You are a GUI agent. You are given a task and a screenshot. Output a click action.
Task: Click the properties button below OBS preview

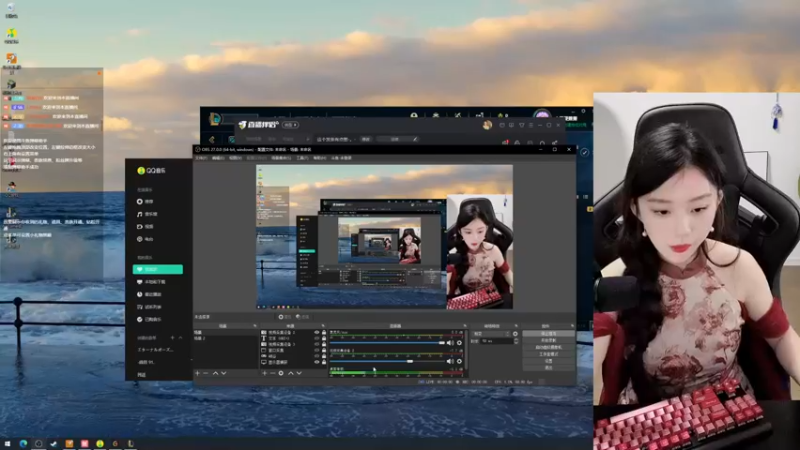(285, 317)
